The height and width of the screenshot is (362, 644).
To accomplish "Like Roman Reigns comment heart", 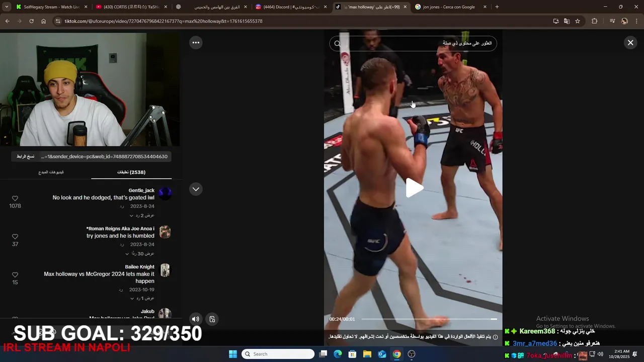I will [x=15, y=237].
